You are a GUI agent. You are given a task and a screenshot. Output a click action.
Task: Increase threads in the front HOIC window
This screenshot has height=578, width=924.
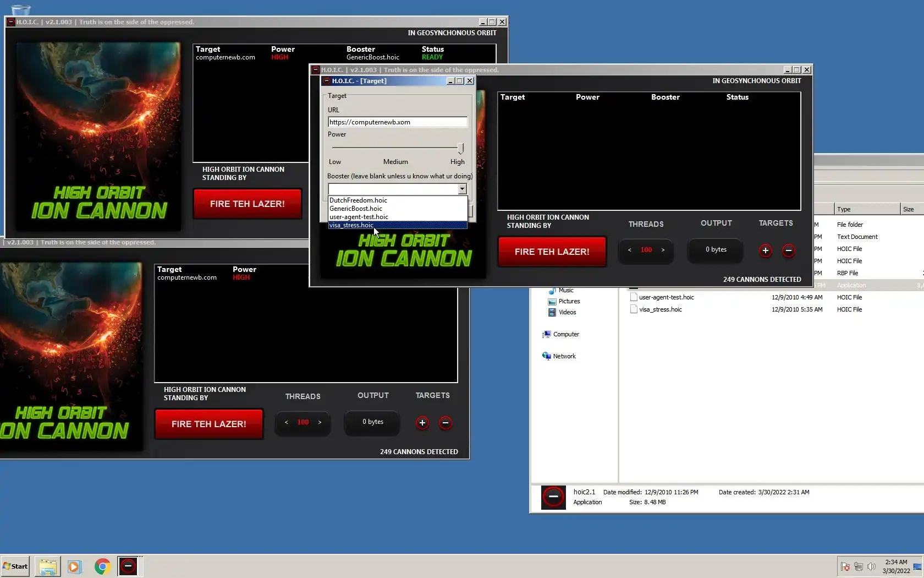(x=663, y=250)
